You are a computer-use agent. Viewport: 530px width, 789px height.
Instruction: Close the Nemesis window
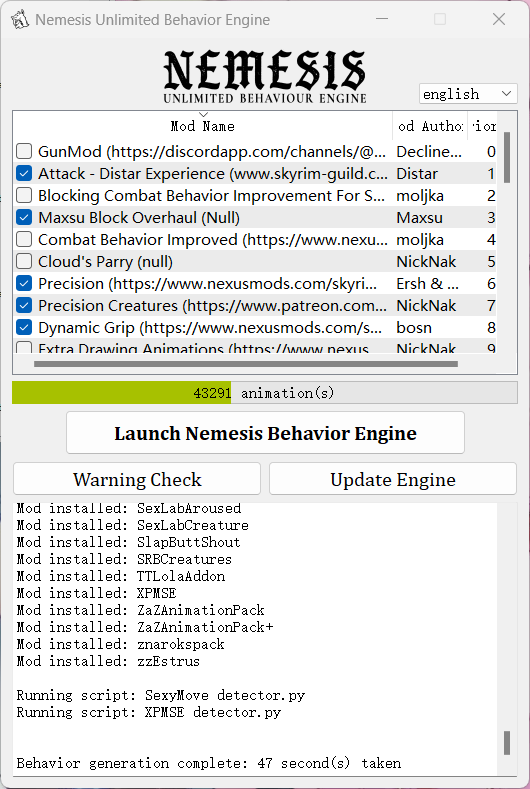[x=499, y=19]
